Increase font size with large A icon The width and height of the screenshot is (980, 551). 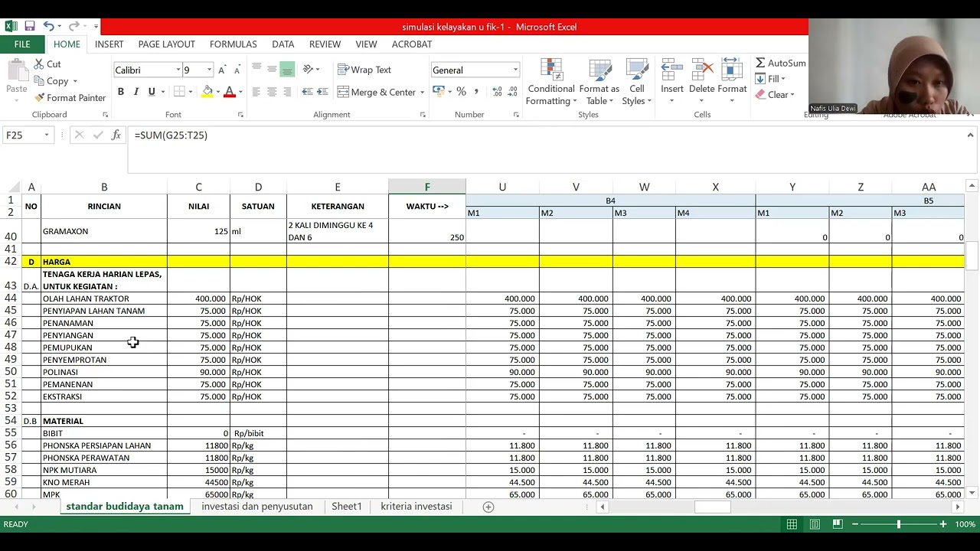point(222,70)
